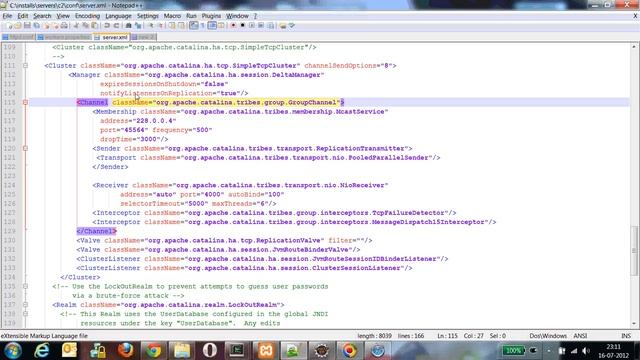Click the Open file toolbar icon

click(x=18, y=25)
